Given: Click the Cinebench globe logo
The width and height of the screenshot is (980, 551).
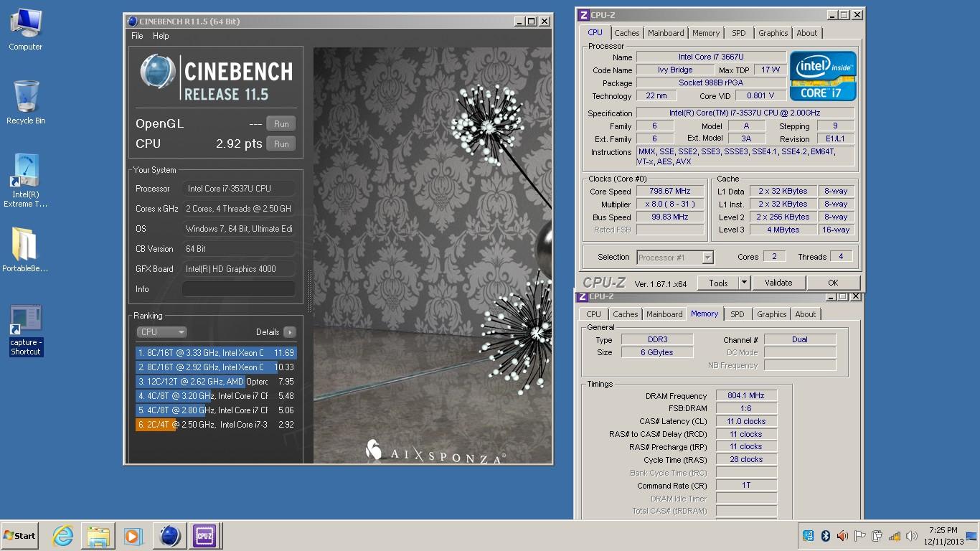Looking at the screenshot, I should coord(158,72).
